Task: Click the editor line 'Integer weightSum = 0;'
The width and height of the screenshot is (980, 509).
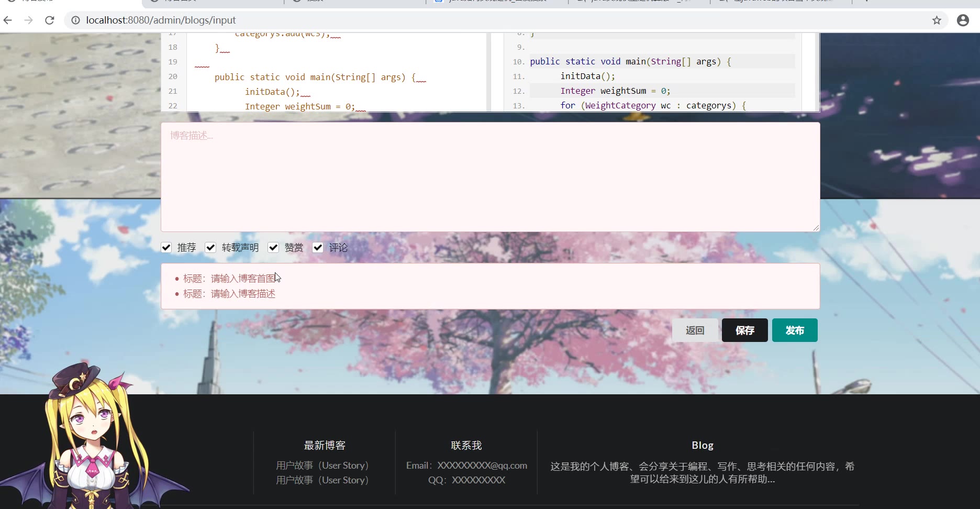Action: [300, 106]
